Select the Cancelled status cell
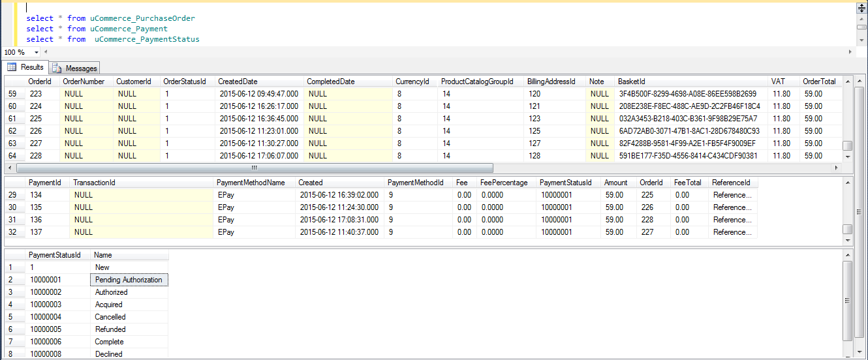Screen dimensions: 868x360 tap(130, 317)
